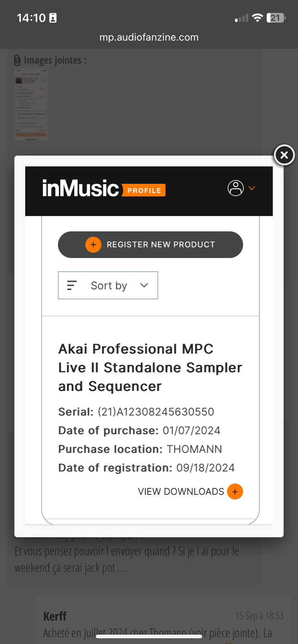This screenshot has height=644, width=298.
Task: Tap the inMusic logo
Action: pos(81,188)
